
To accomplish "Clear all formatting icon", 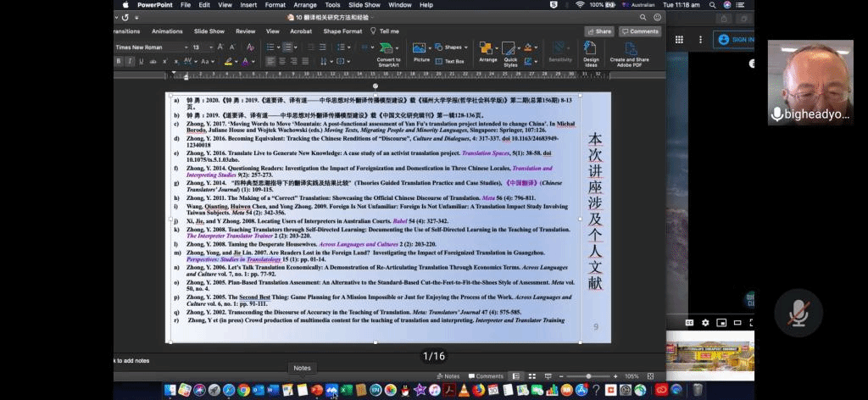I will [250, 47].
